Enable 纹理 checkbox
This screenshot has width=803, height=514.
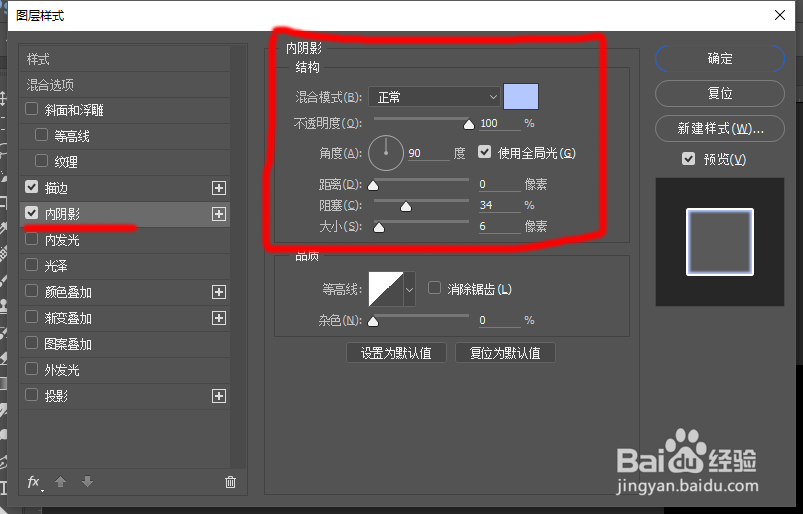pyautogui.click(x=41, y=161)
